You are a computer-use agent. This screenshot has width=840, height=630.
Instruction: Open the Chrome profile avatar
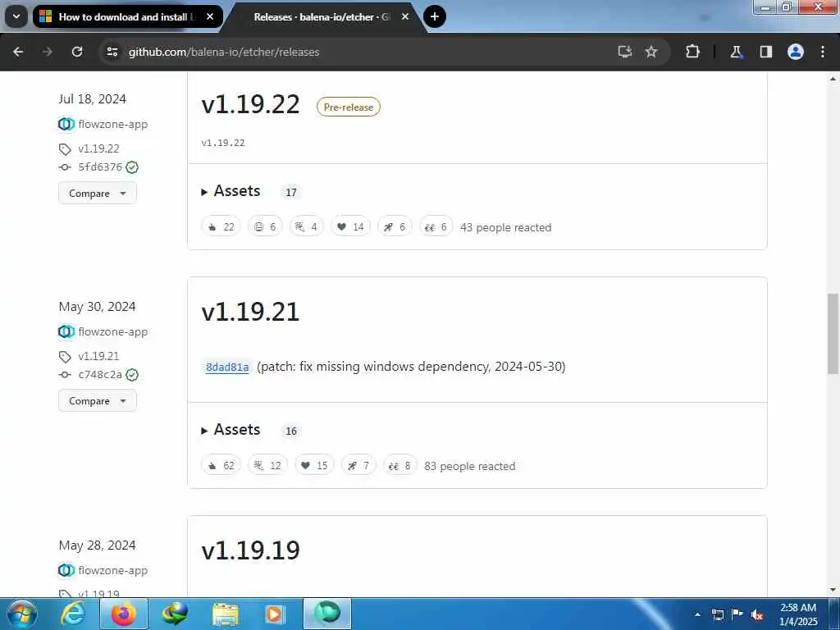point(796,52)
